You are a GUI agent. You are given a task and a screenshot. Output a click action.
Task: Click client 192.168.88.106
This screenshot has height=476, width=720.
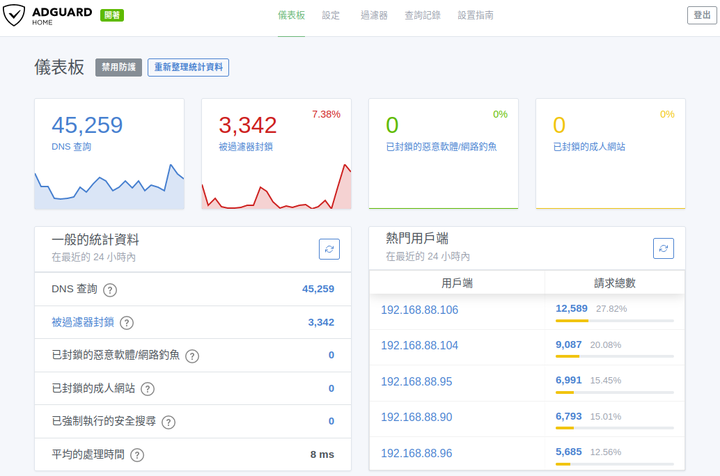point(420,310)
